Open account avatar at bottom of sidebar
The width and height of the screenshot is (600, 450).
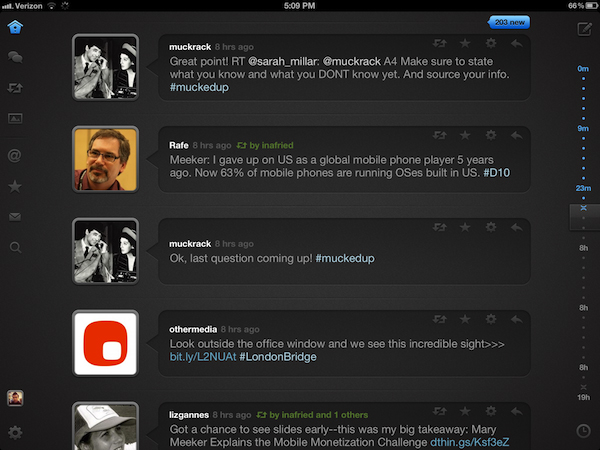coord(15,398)
